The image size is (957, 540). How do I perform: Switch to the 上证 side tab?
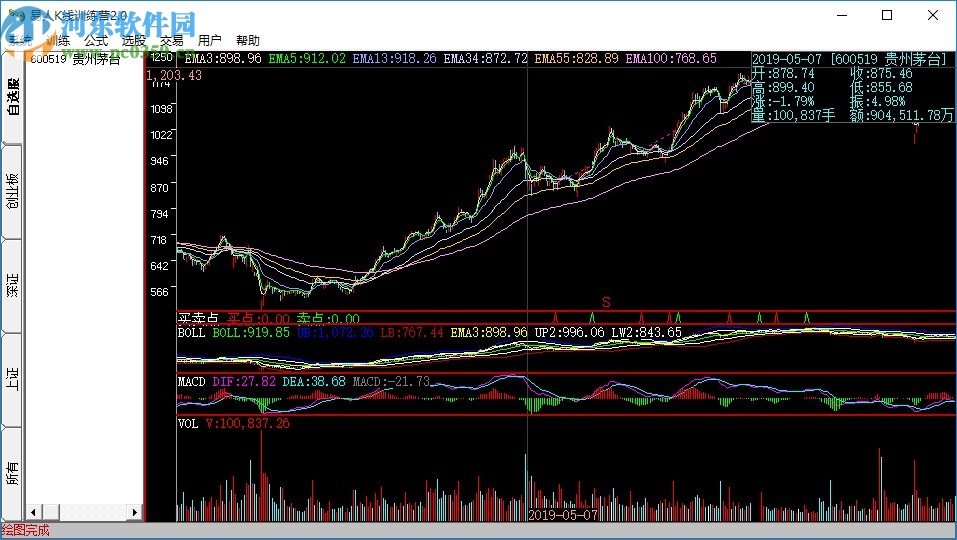13,379
